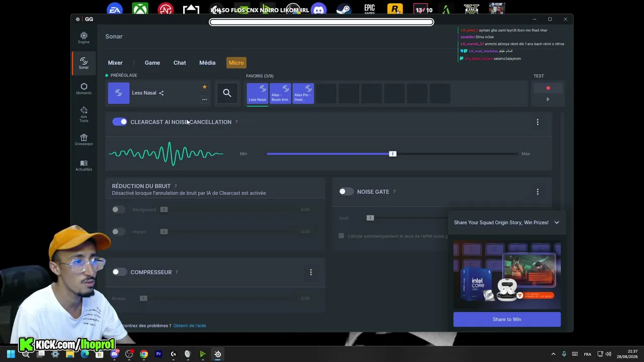Click the Compresseur Niveau slider handle
The height and width of the screenshot is (362, 644).
point(143,298)
